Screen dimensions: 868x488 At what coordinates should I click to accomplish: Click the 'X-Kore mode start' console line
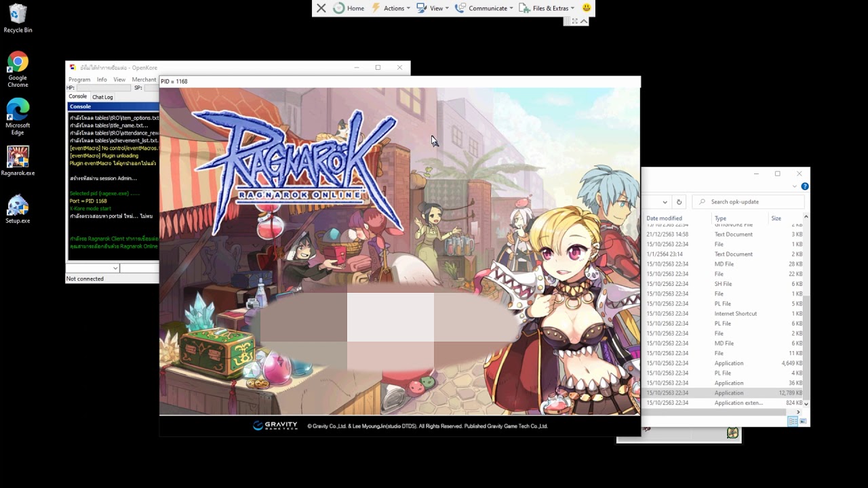[x=90, y=208]
